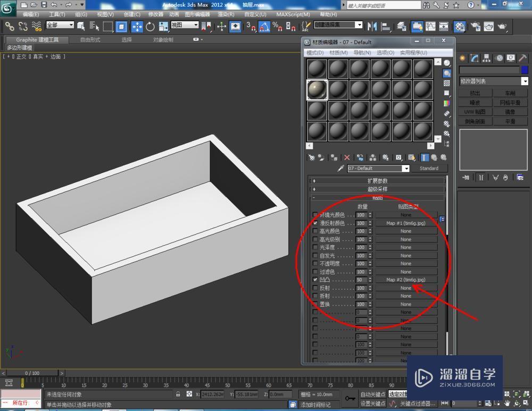Enable the 环境光颜色 map checkbox
This screenshot has width=532, height=411.
point(314,215)
